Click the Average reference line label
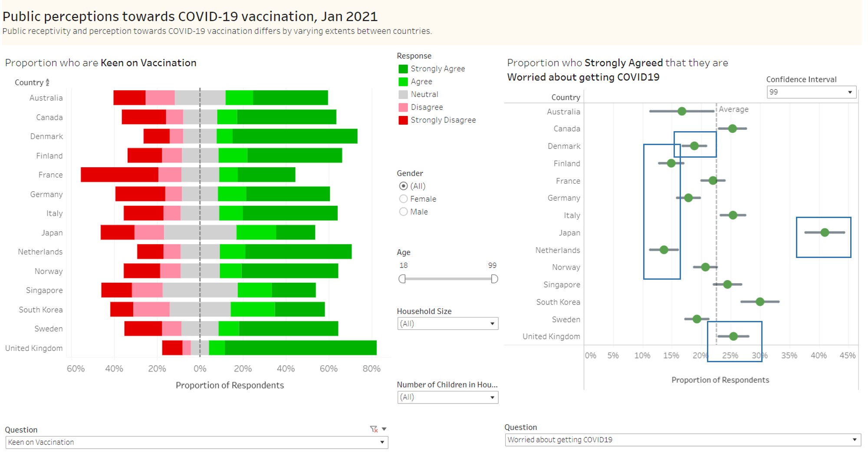 click(x=734, y=109)
